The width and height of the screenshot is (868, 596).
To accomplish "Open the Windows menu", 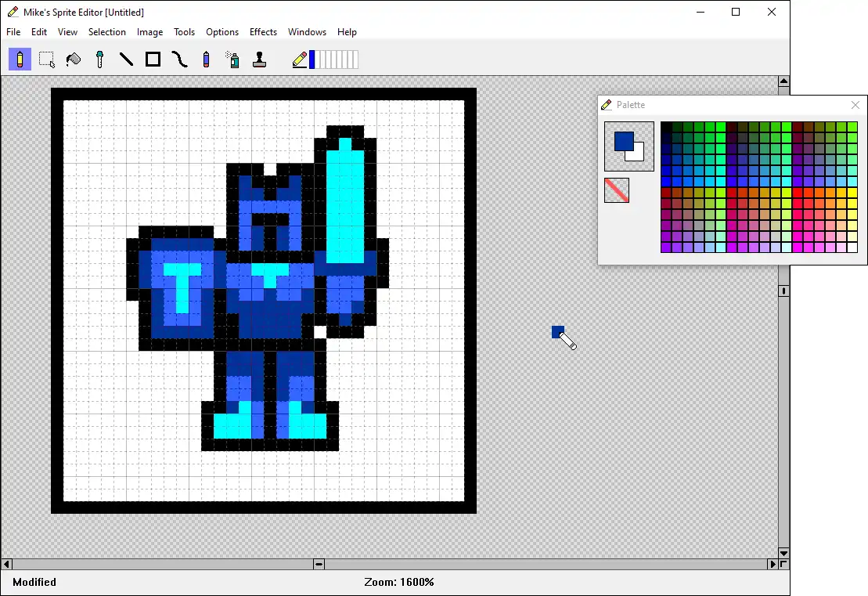I will (x=307, y=32).
